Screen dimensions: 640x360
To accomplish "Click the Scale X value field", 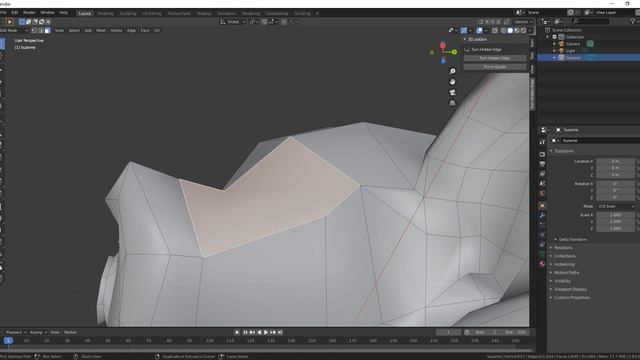I will click(616, 215).
